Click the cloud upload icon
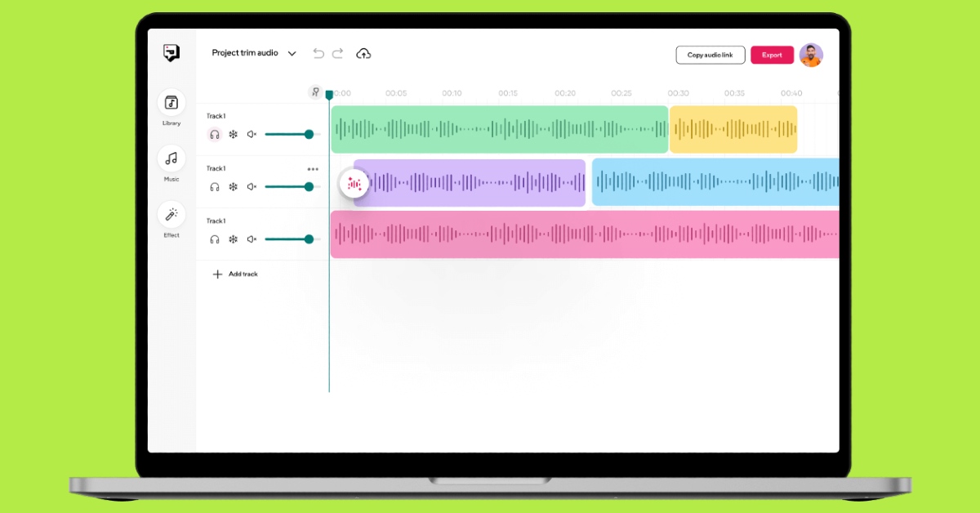This screenshot has width=980, height=513. tap(363, 53)
